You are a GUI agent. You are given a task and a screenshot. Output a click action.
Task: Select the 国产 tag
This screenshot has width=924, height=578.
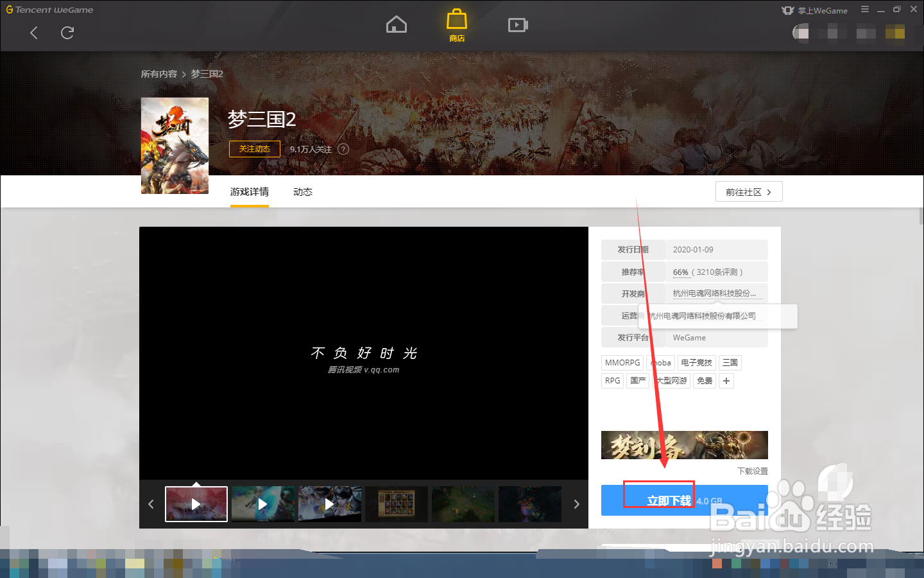point(638,381)
